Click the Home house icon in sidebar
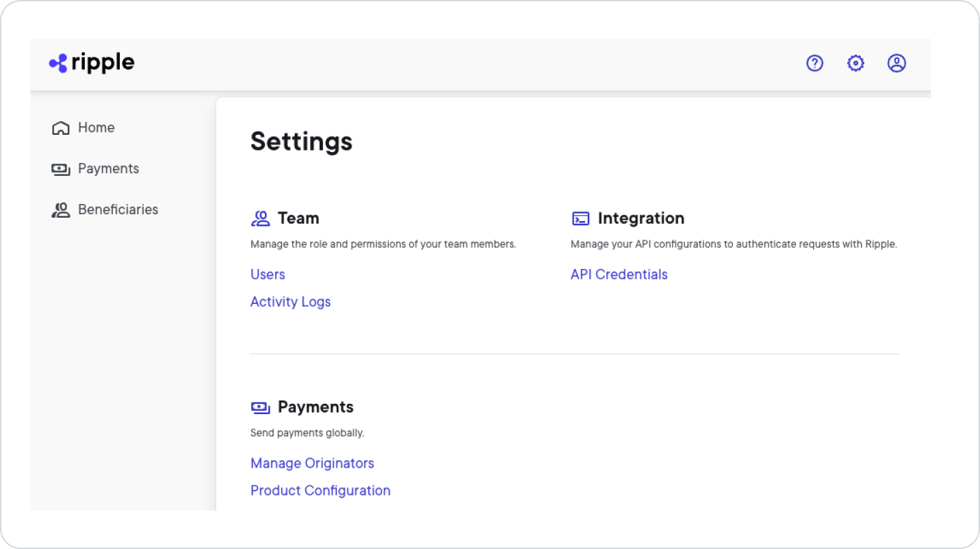This screenshot has height=549, width=980. pos(60,127)
